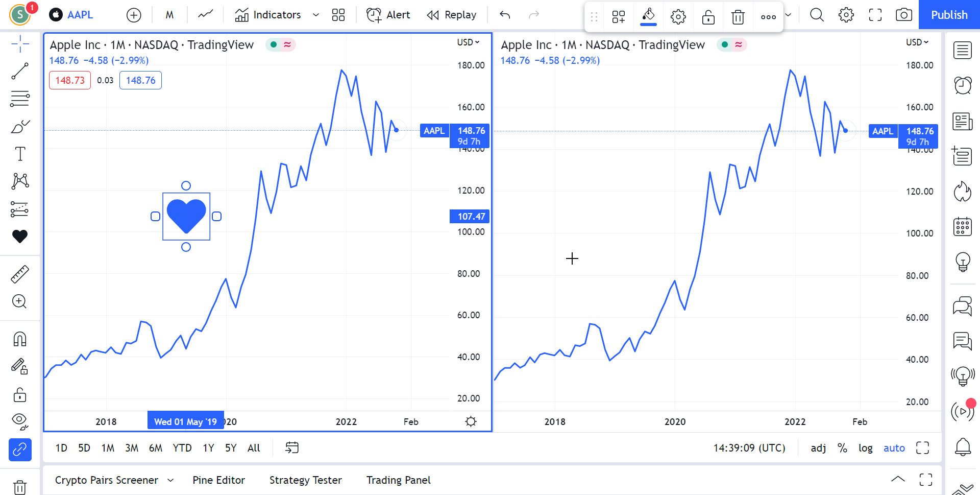Open the XABCD pattern tools

20,181
